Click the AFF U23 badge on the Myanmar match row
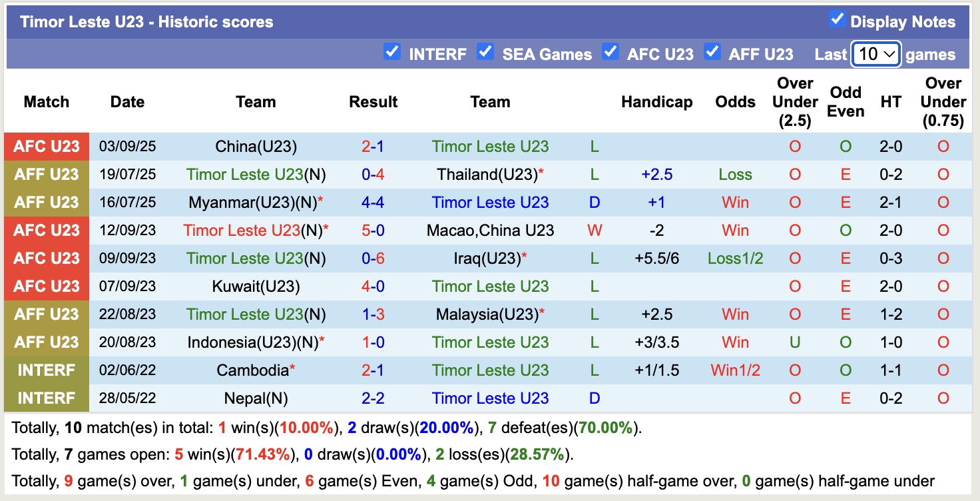This screenshot has height=501, width=980. point(46,203)
